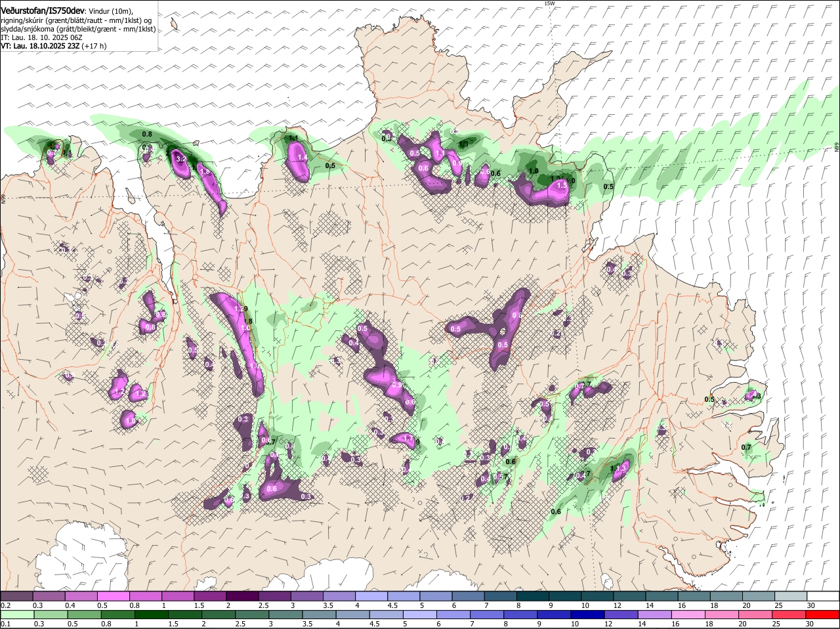Image resolution: width=840 pixels, height=629 pixels.
Task: Click the '0.2' label in the upper legend row
Action: [5, 605]
